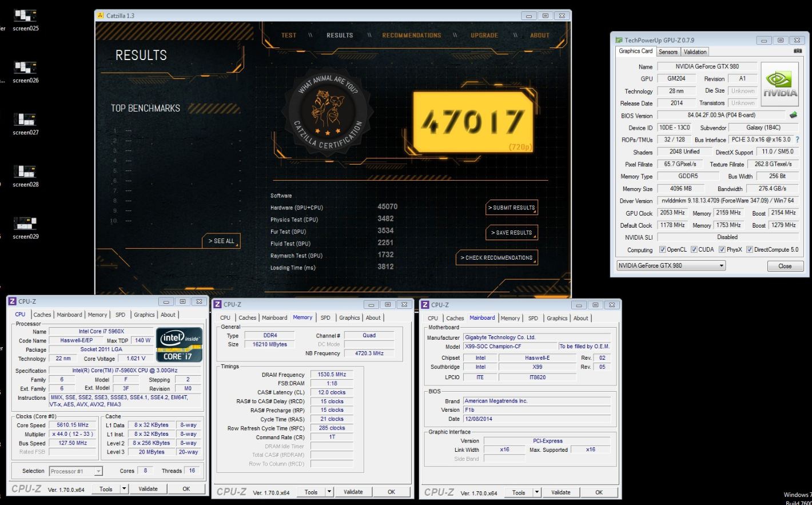Click the 47017 score panel
Viewport: 812px width, 505px height.
(x=475, y=122)
